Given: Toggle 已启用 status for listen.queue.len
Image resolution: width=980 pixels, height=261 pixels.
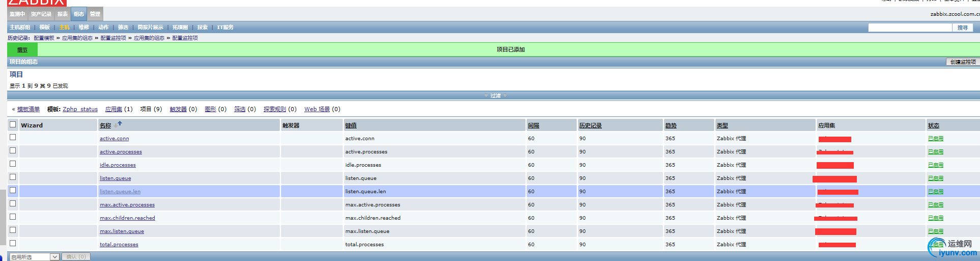Looking at the screenshot, I should (935, 191).
